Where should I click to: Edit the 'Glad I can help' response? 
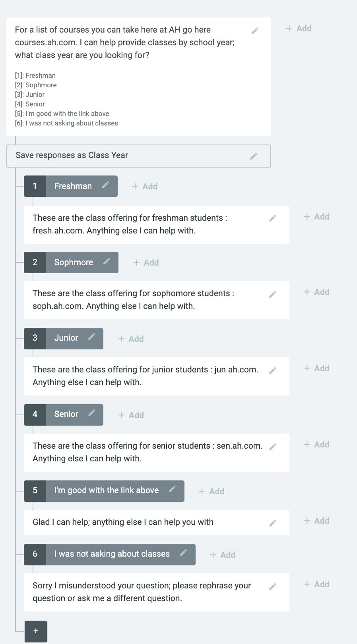pos(273,523)
